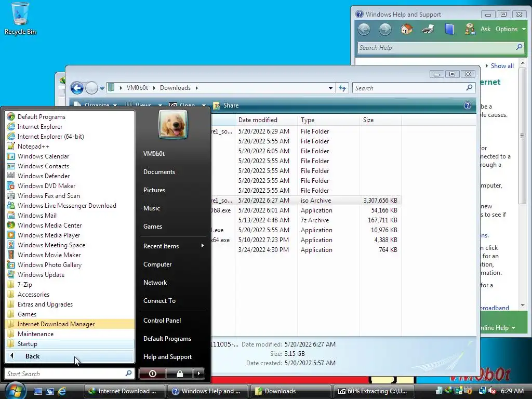The image size is (532, 399).
Task: Open Windows Movie Maker
Action: pos(49,255)
